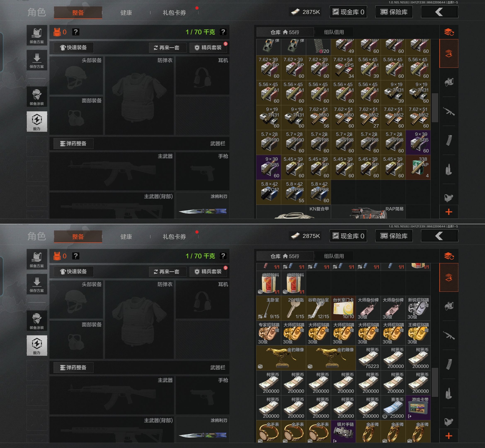Open 保险库 in the upper header
The width and height of the screenshot is (485, 448).
(x=394, y=12)
